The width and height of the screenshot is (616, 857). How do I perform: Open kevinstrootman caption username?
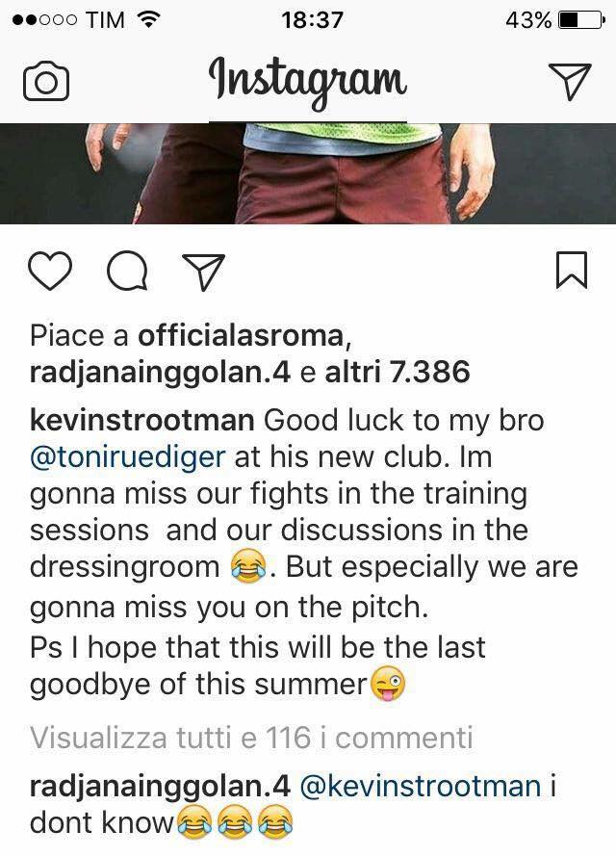pos(142,420)
